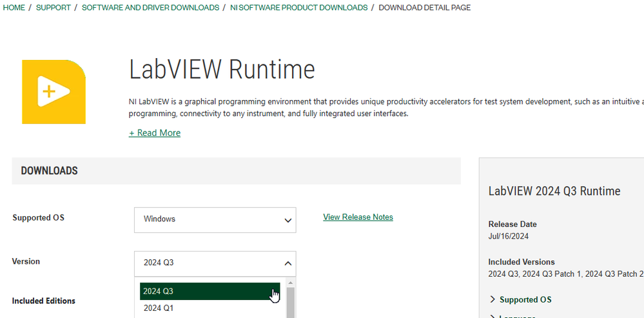Open NI SOFTWARE PRODUCT DOWNLOADS breadcrumb
This screenshot has height=318, width=644.
point(298,8)
